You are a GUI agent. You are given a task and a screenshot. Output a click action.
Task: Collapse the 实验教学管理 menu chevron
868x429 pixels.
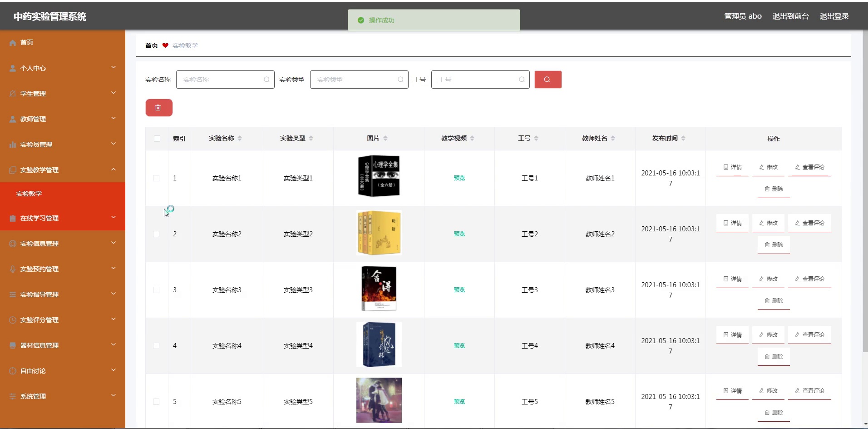coord(113,169)
